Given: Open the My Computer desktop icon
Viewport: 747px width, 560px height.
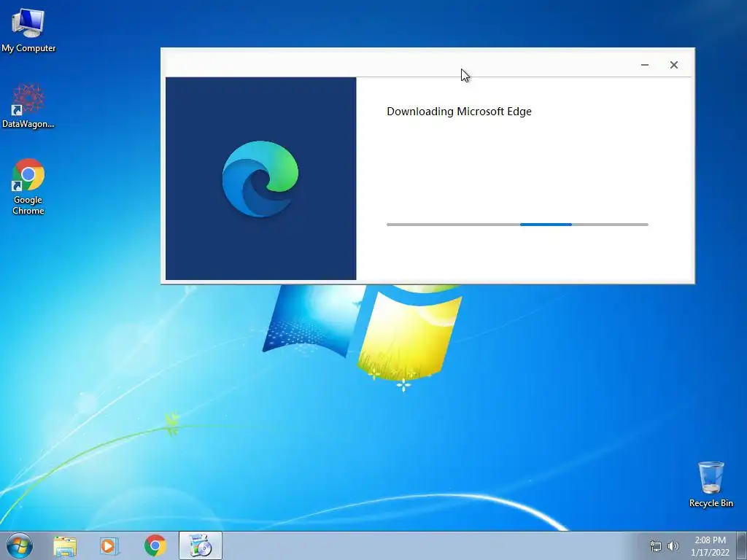Looking at the screenshot, I should click(x=28, y=29).
